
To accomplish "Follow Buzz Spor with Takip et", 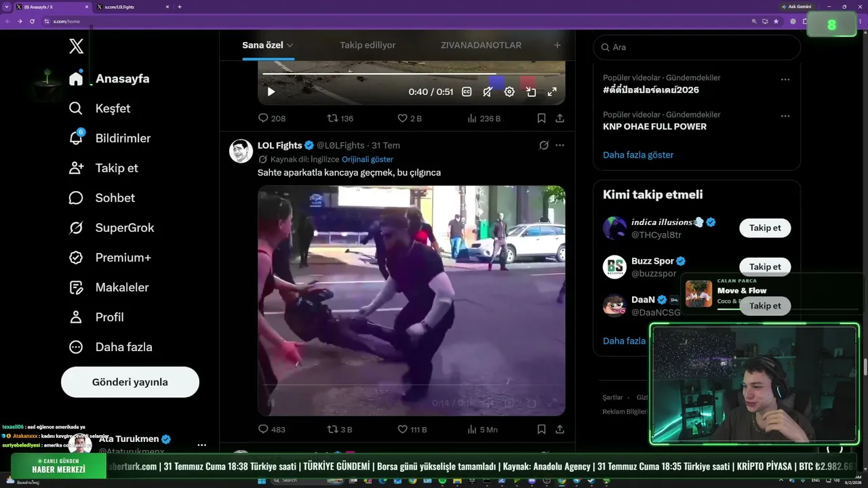I will tap(765, 266).
